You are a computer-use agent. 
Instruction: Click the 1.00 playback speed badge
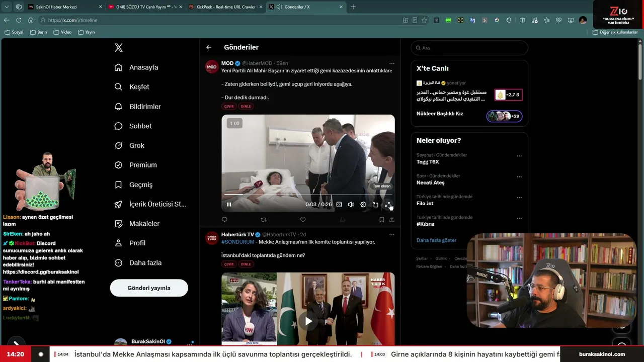(234, 123)
